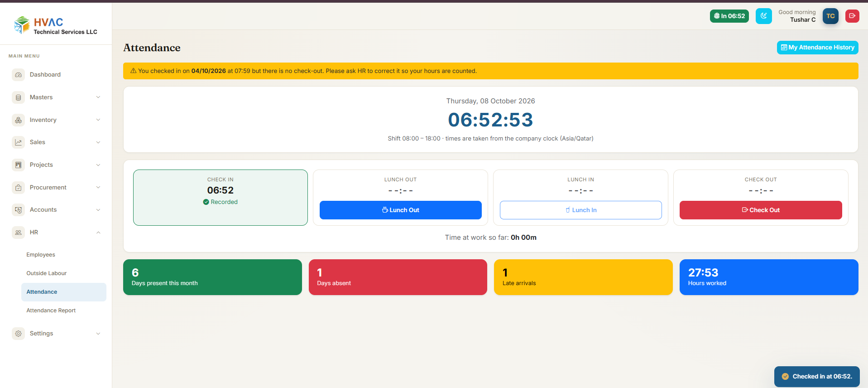Expand the Procurement menu chevron
The height and width of the screenshot is (388, 868).
click(98, 187)
